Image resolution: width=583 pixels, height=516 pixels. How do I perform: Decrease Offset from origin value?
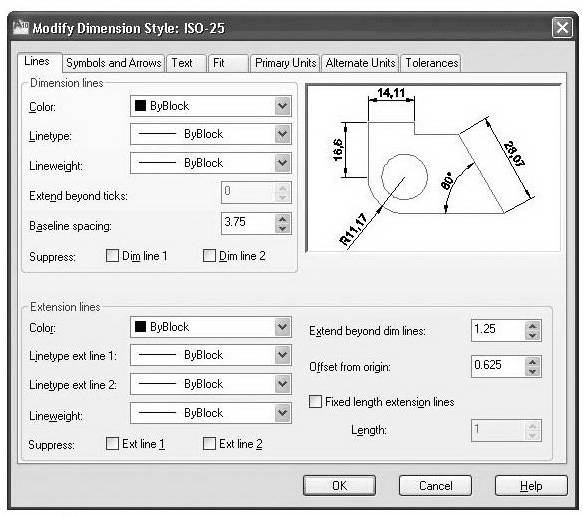point(532,371)
